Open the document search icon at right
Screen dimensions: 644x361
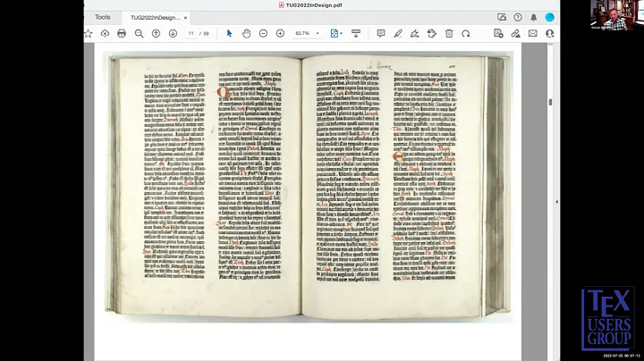pos(498,34)
